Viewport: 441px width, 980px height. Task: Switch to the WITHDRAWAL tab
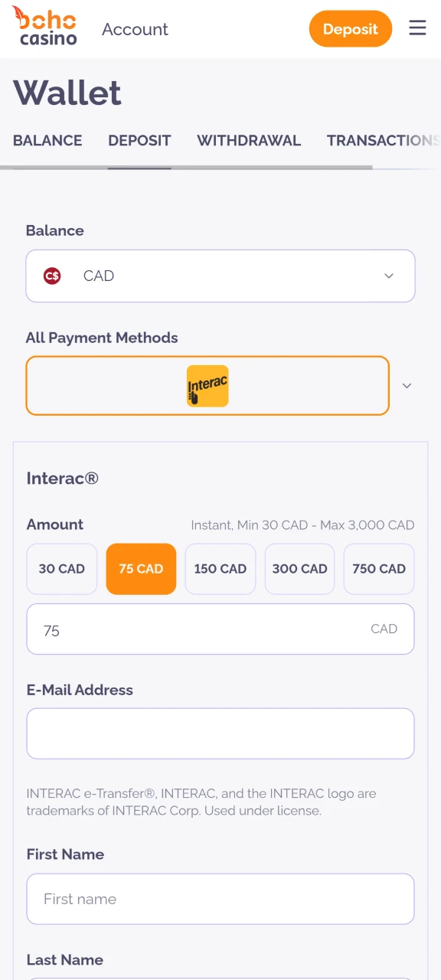(x=249, y=141)
